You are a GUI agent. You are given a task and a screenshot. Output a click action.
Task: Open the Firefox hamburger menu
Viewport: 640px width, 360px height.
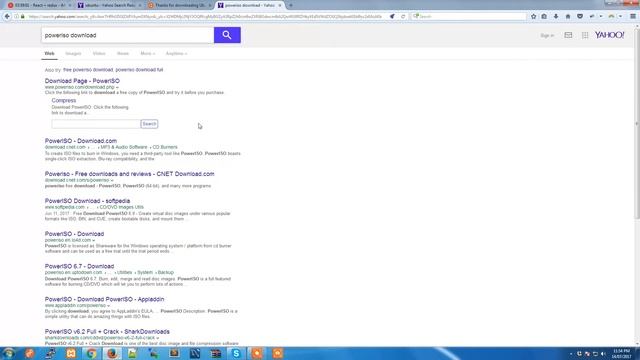pyautogui.click(x=633, y=16)
